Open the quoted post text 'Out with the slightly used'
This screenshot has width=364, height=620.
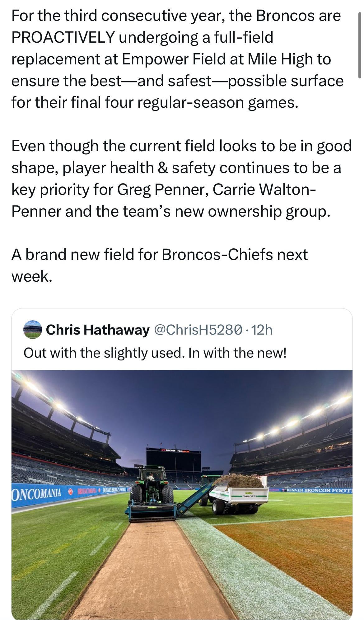155,353
